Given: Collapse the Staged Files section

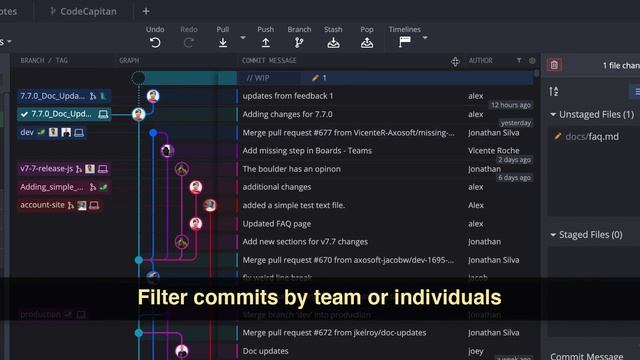Looking at the screenshot, I should [x=553, y=235].
